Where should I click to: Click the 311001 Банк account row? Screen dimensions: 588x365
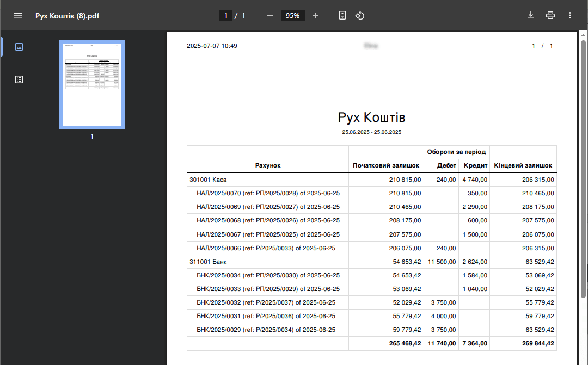[x=372, y=262]
